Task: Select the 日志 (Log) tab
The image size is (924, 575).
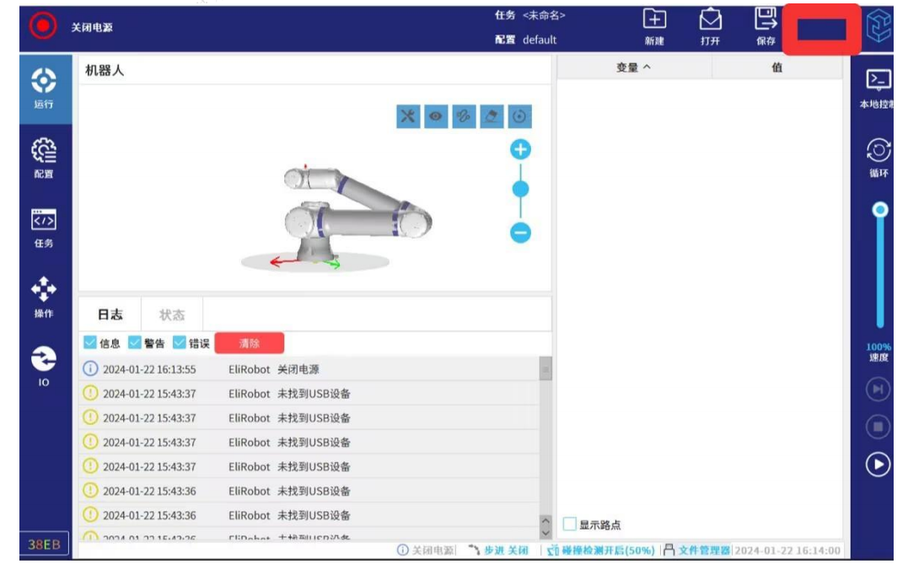Action: pyautogui.click(x=110, y=314)
